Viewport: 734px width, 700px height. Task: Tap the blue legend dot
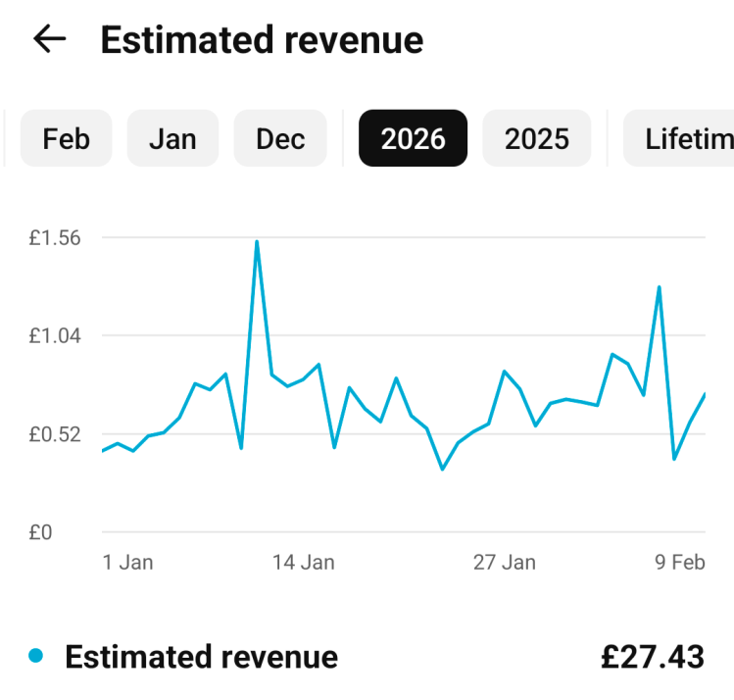pyautogui.click(x=36, y=656)
